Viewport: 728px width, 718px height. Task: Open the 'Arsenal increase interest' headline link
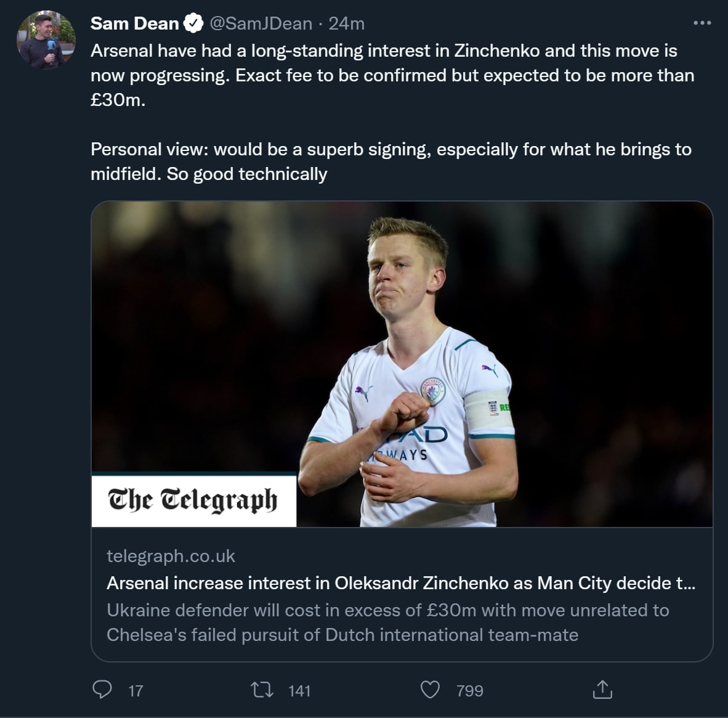point(400,583)
